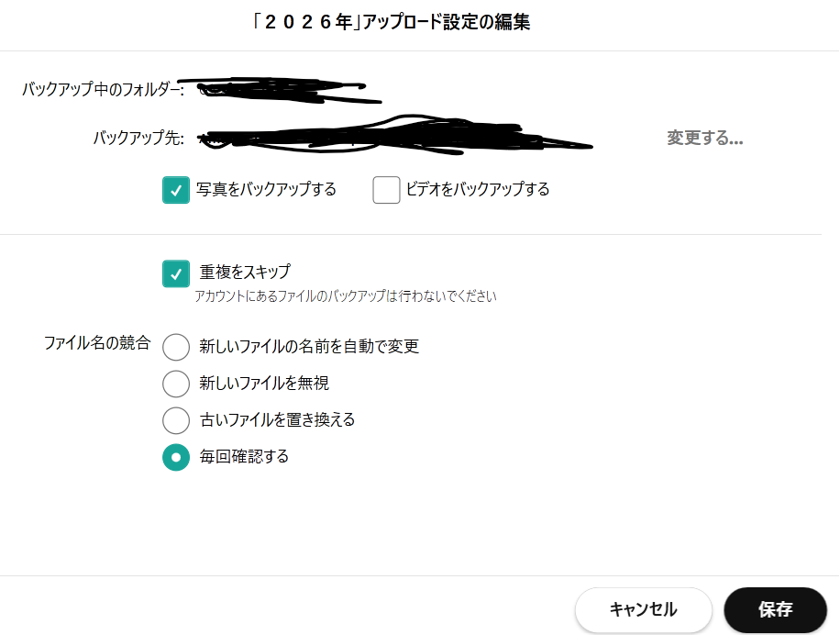Uncheck the 写真をバックアップする checkbox

coord(176,190)
